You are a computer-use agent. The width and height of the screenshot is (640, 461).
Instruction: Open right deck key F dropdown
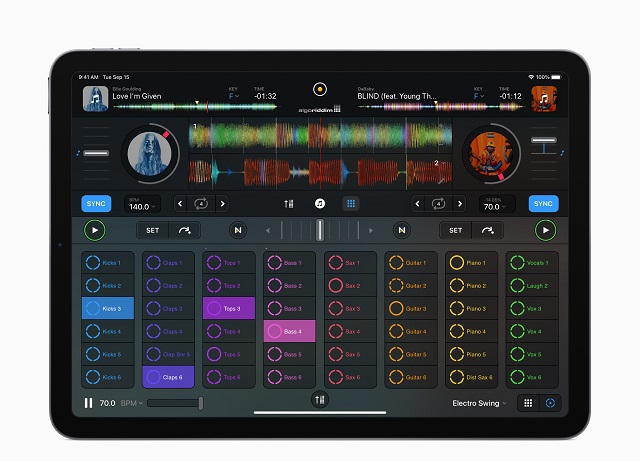tap(478, 96)
